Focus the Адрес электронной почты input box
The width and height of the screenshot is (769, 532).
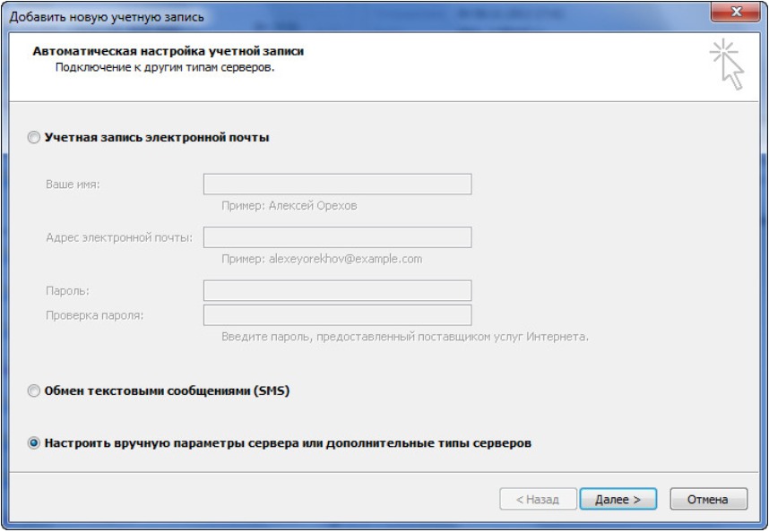pos(337,237)
